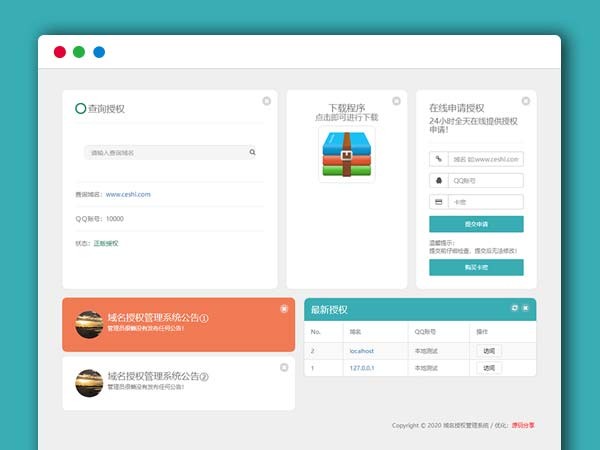This screenshot has width=600, height=450.
Task: Click the domain query search input field
Action: click(166, 153)
